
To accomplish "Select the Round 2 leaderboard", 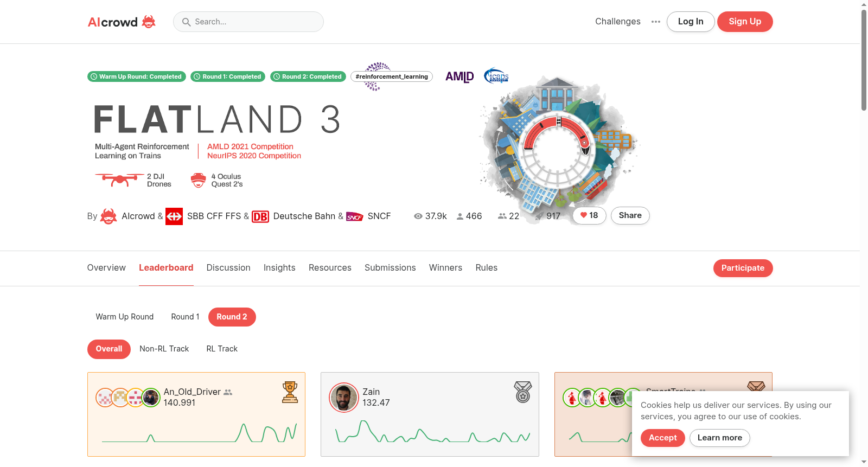I will [x=232, y=317].
